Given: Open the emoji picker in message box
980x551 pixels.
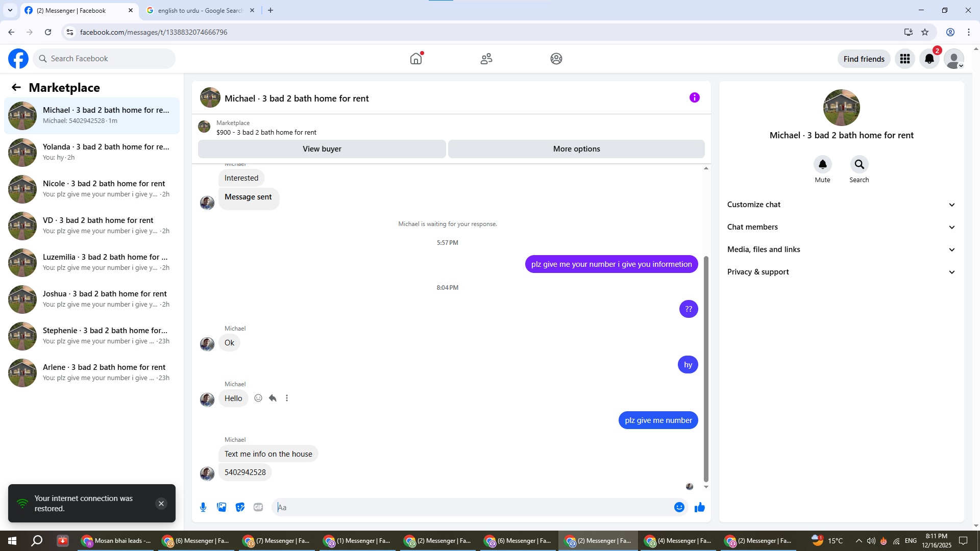Looking at the screenshot, I should click(x=679, y=507).
